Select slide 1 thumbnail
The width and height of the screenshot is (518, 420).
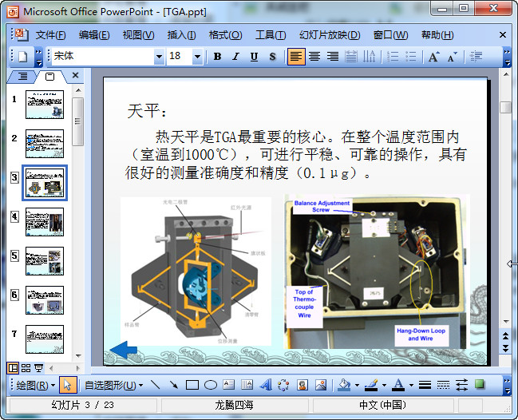pyautogui.click(x=45, y=105)
